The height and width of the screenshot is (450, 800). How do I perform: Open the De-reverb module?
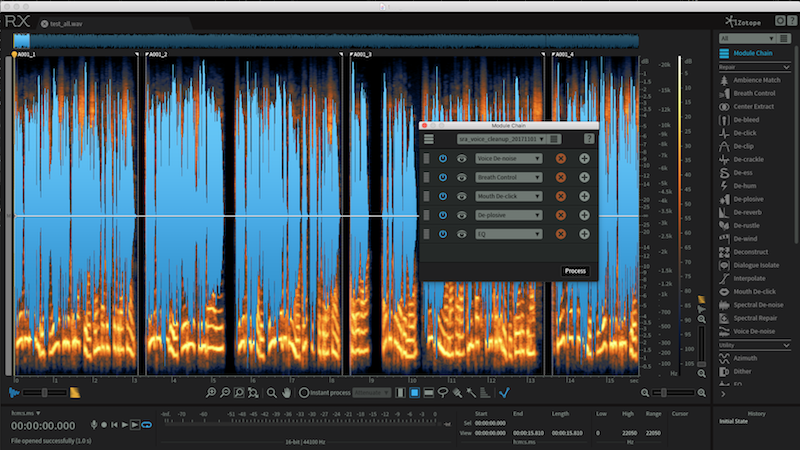click(741, 212)
